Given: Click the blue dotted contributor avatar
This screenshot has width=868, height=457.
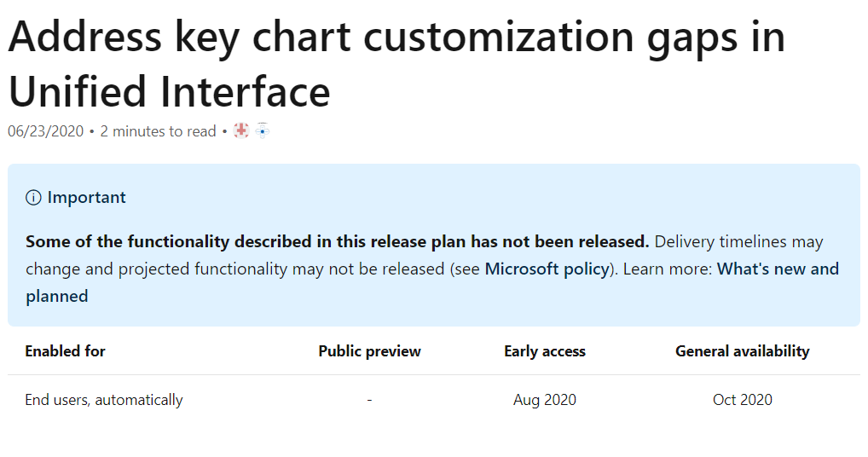Looking at the screenshot, I should (x=263, y=130).
